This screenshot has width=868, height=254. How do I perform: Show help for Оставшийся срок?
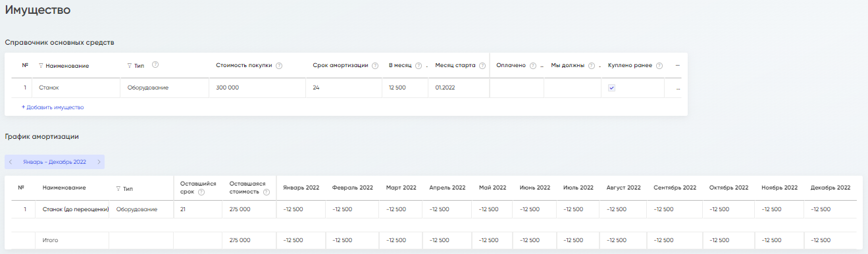201,193
